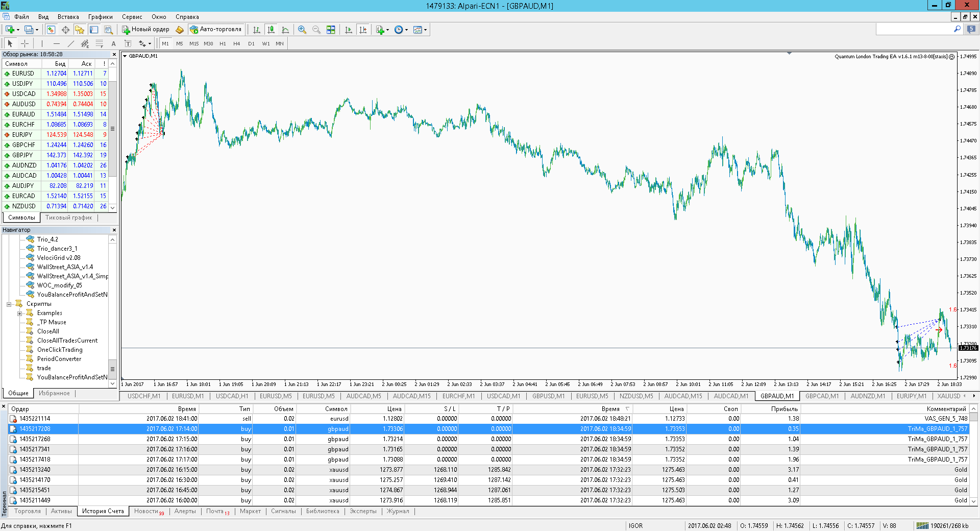Close the Navigator panel
This screenshot has height=531, width=980.
(114, 230)
